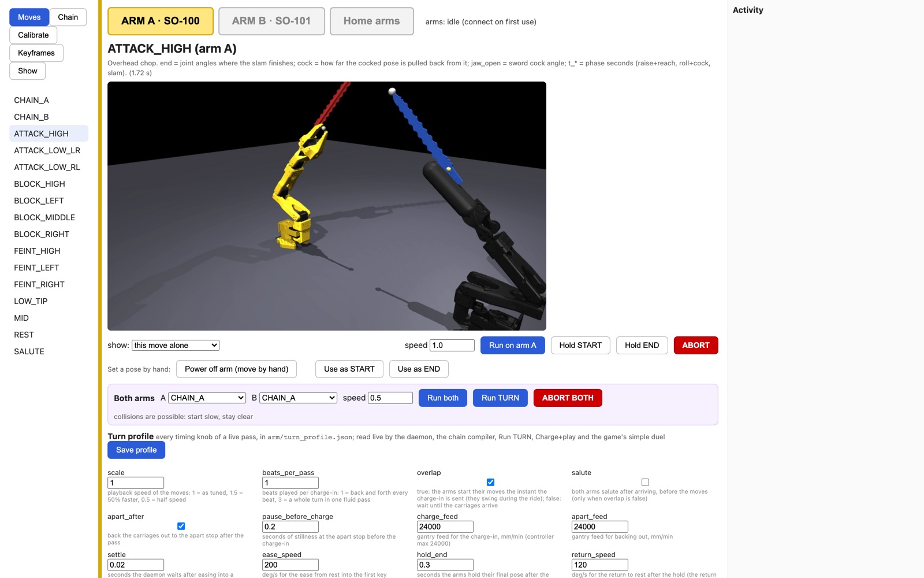Select SALUTE in the moves list
This screenshot has height=578, width=924.
49,351
